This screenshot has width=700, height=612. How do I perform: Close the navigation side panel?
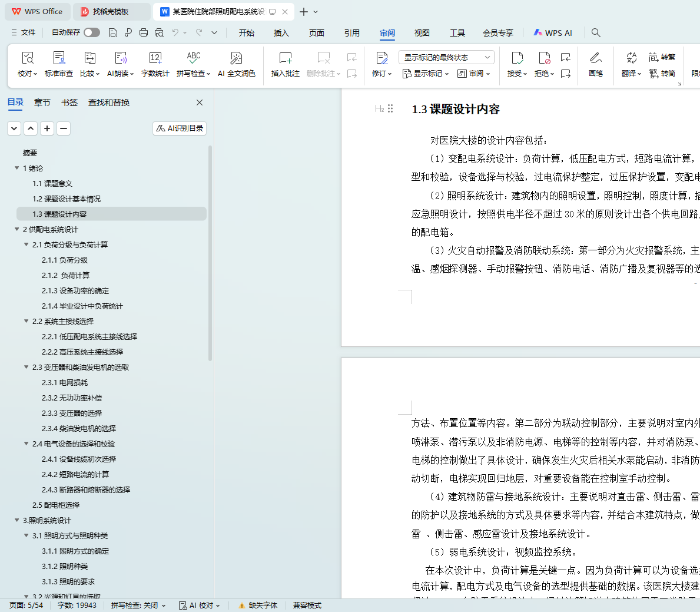point(200,102)
